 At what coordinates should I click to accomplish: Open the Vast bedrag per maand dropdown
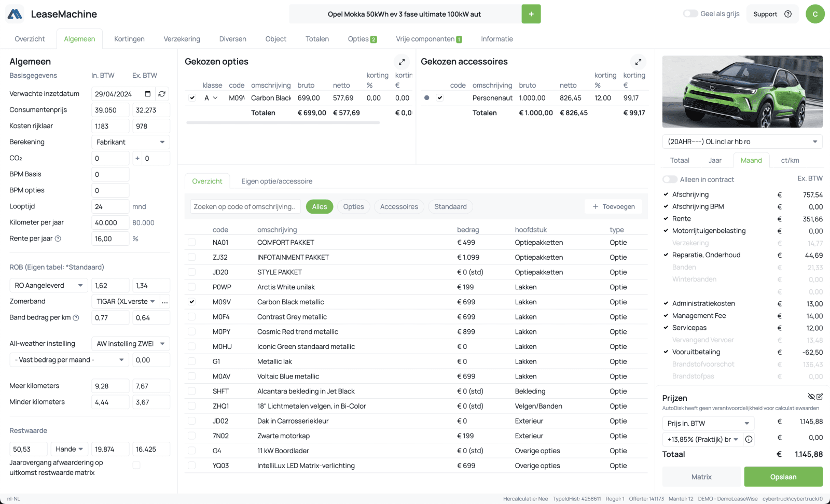[70, 360]
